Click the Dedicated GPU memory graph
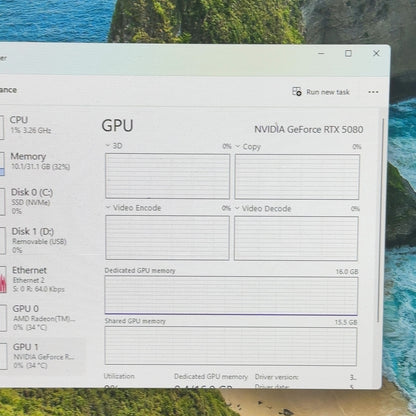 (231, 296)
